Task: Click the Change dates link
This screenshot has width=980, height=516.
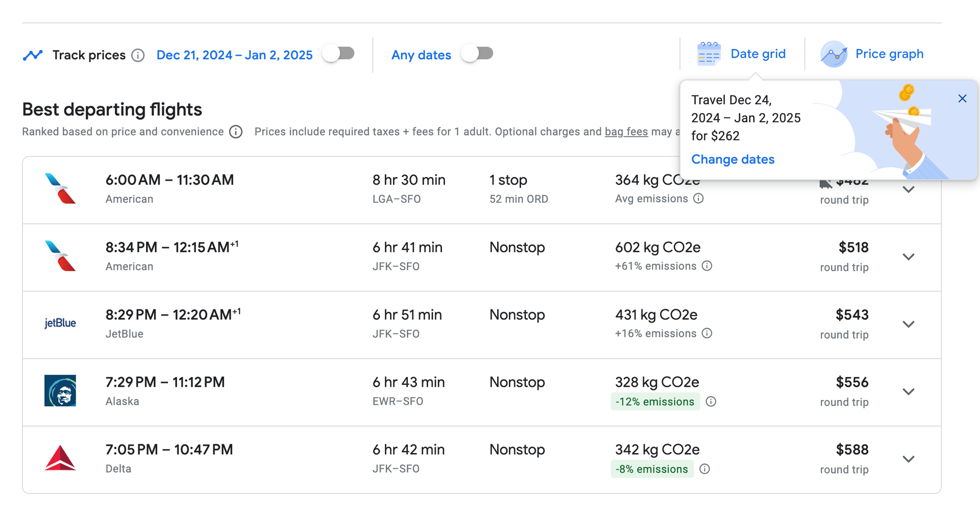Action: [733, 159]
